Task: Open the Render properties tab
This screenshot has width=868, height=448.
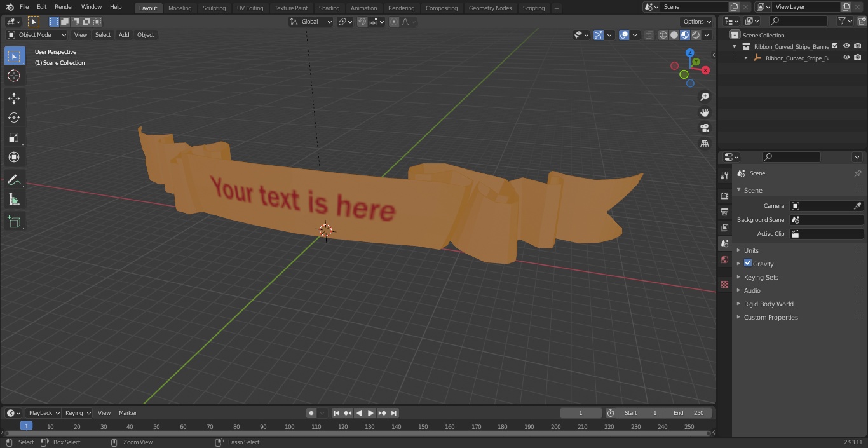Action: point(724,196)
